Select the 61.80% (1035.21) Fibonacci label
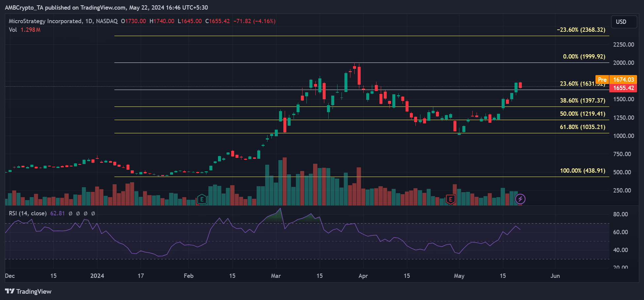 coord(583,127)
